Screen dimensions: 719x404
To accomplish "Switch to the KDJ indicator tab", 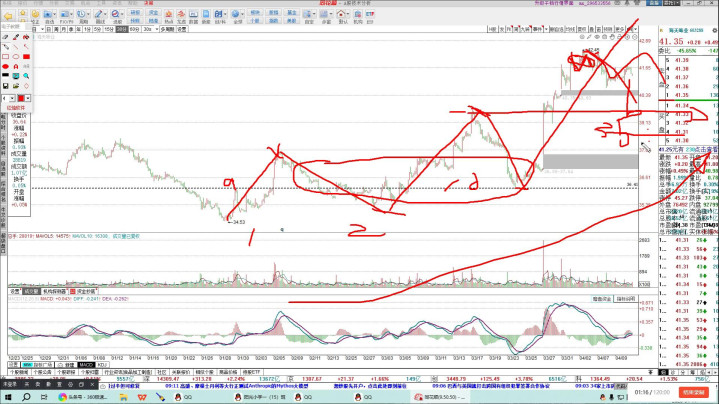I will tap(102, 365).
